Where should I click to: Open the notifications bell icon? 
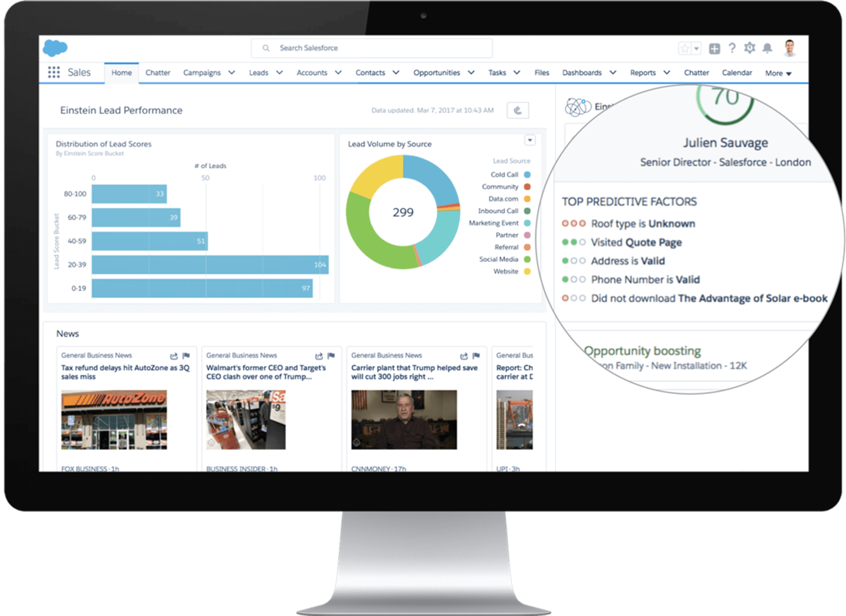coord(767,48)
